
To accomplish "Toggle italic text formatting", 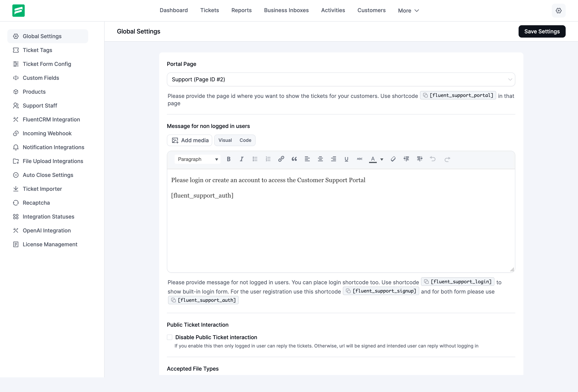I will (x=242, y=159).
